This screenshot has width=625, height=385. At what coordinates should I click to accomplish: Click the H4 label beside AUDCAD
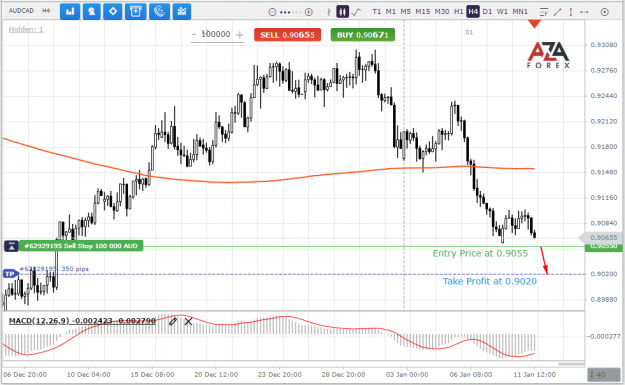tap(46, 11)
